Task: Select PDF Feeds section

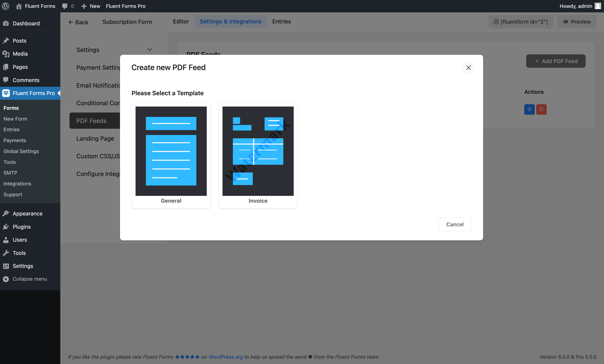Action: [95, 121]
